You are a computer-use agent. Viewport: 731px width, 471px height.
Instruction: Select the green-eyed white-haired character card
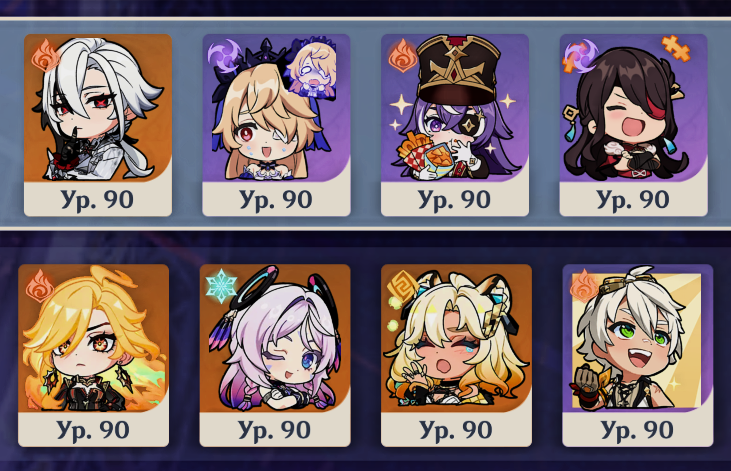637,355
